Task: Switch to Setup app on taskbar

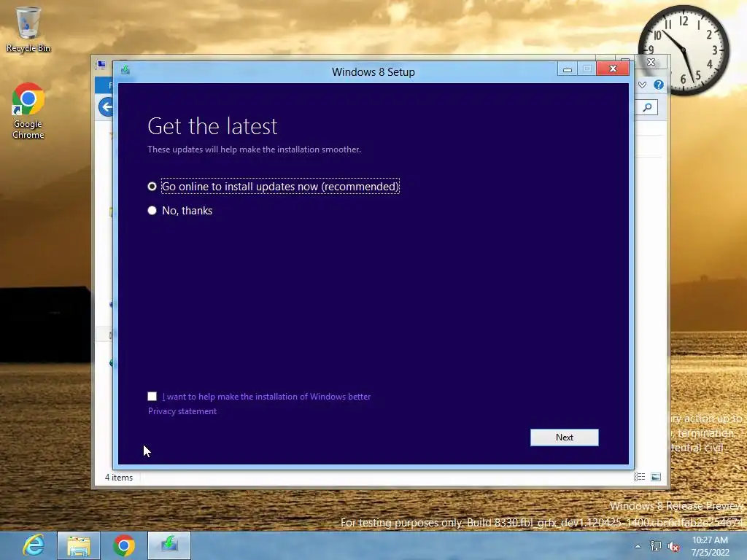Action: click(x=169, y=545)
